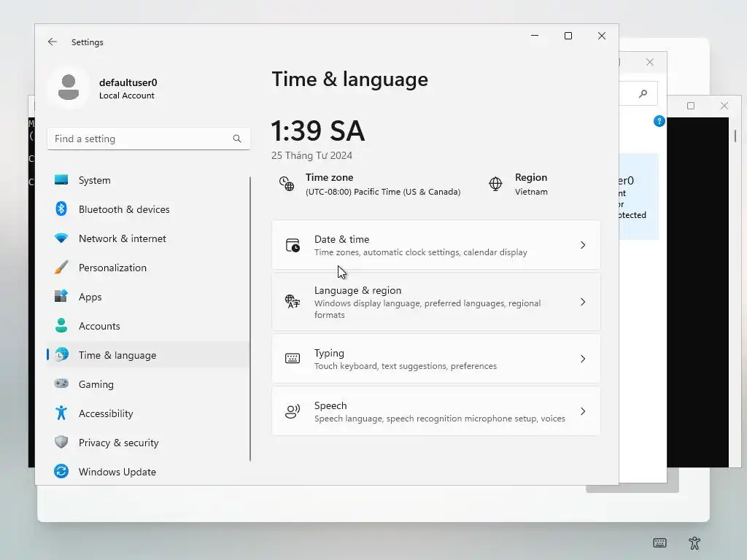Select Time & language in the sidebar
The height and width of the screenshot is (560, 747).
148,355
